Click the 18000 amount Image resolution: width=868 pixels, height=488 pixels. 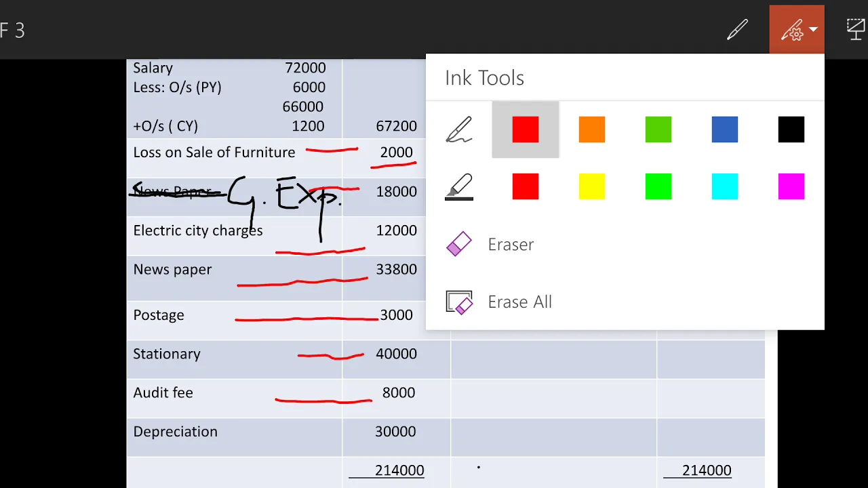[397, 192]
